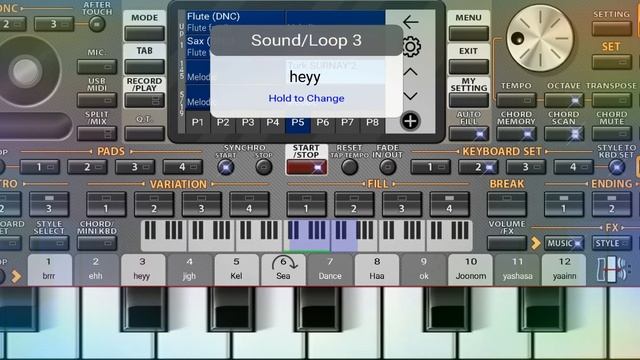The image size is (640, 360).
Task: Tap the RESET TAP TEMPO button
Action: (x=349, y=167)
